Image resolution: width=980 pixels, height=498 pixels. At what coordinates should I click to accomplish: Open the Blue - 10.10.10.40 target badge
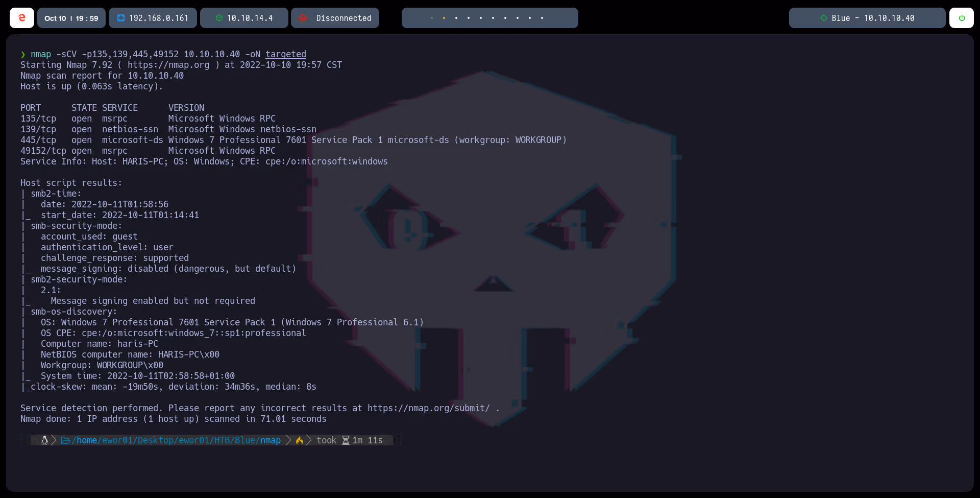(867, 18)
